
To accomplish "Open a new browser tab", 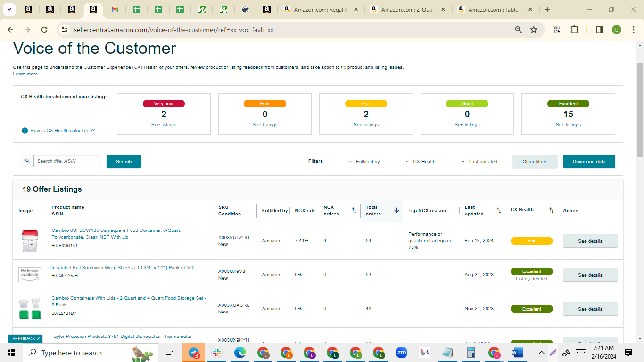I will click(x=547, y=9).
